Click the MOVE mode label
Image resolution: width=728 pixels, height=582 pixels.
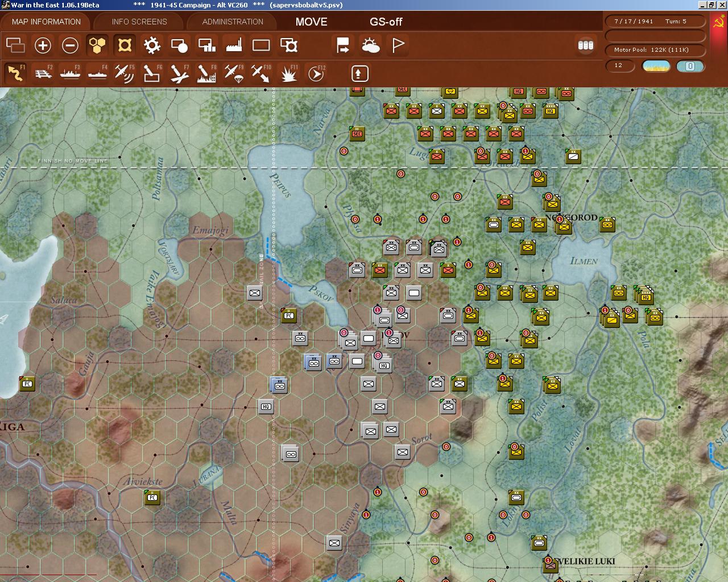tap(311, 22)
